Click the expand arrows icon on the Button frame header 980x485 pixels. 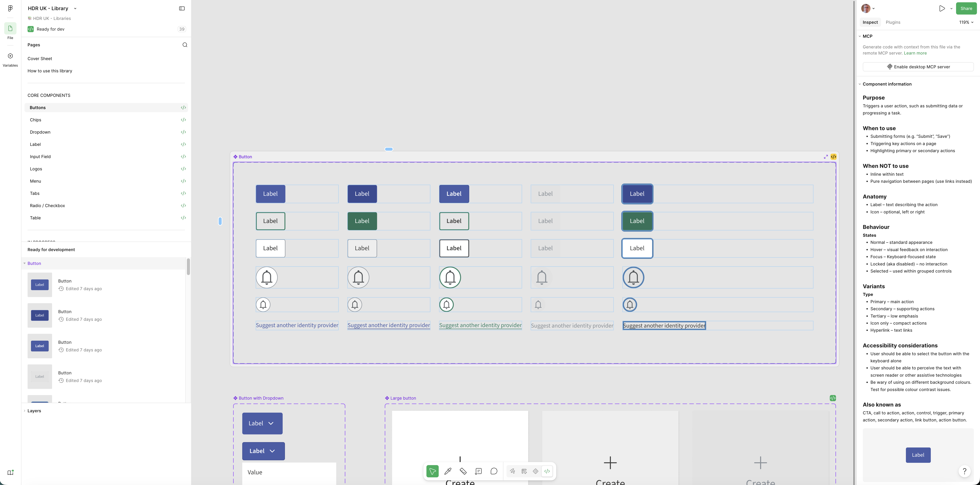pyautogui.click(x=826, y=157)
